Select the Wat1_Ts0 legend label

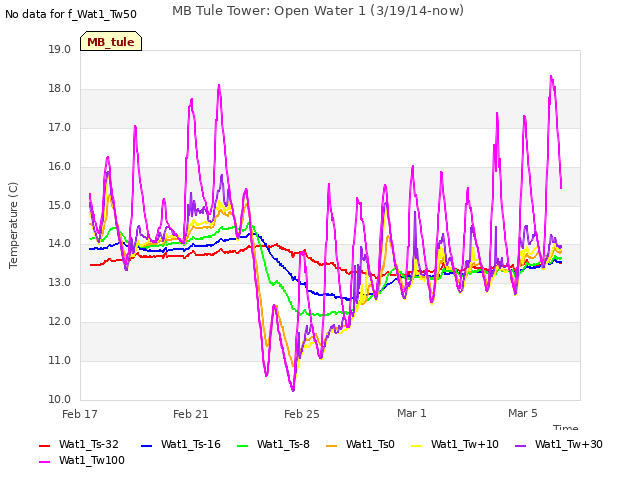pyautogui.click(x=370, y=444)
